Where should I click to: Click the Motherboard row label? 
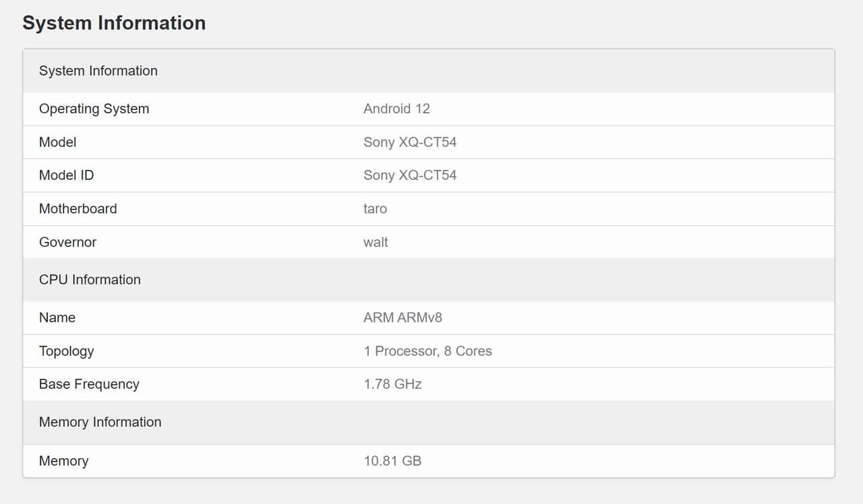[x=78, y=209]
